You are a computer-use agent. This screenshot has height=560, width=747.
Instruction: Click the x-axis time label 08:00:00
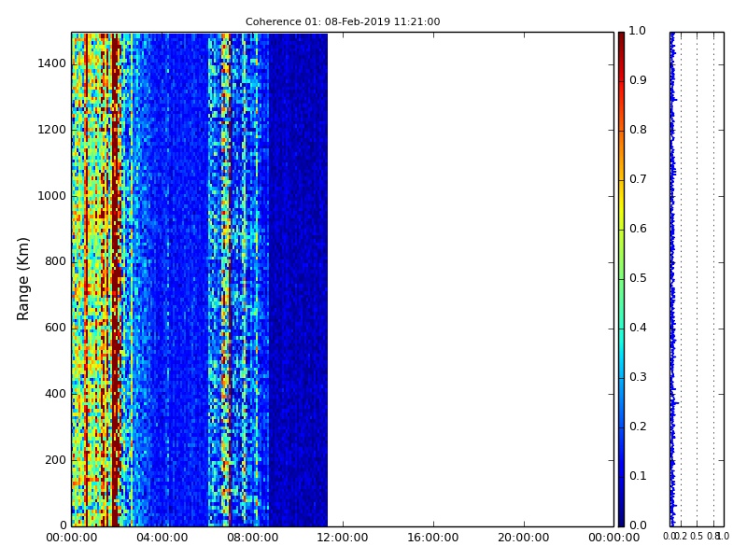[x=252, y=538]
